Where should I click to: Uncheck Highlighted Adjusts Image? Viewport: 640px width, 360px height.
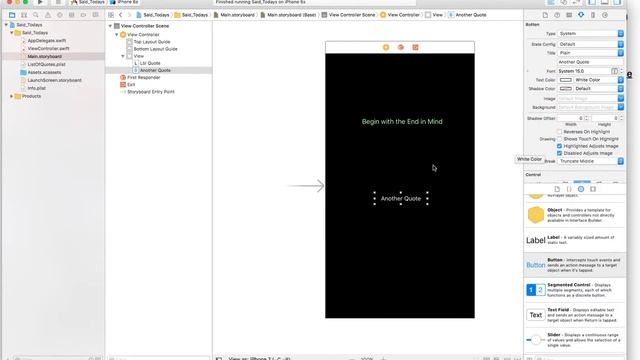pos(560,146)
